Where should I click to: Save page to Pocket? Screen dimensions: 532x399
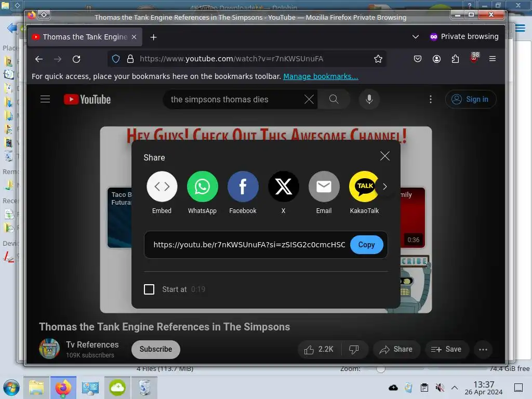pyautogui.click(x=418, y=59)
